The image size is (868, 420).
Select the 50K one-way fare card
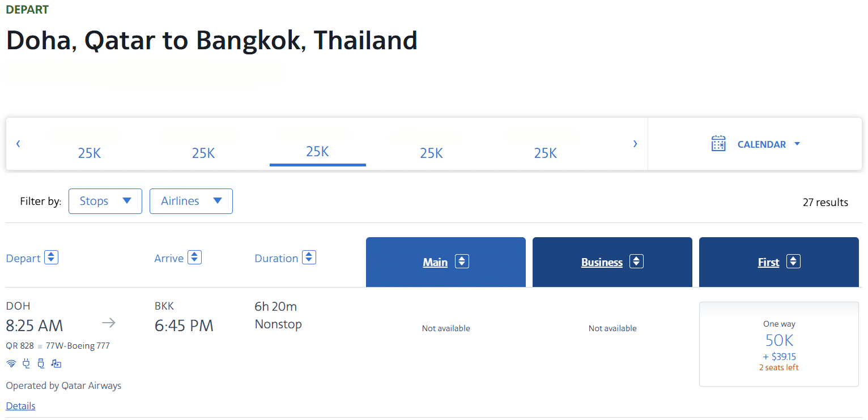pos(778,344)
